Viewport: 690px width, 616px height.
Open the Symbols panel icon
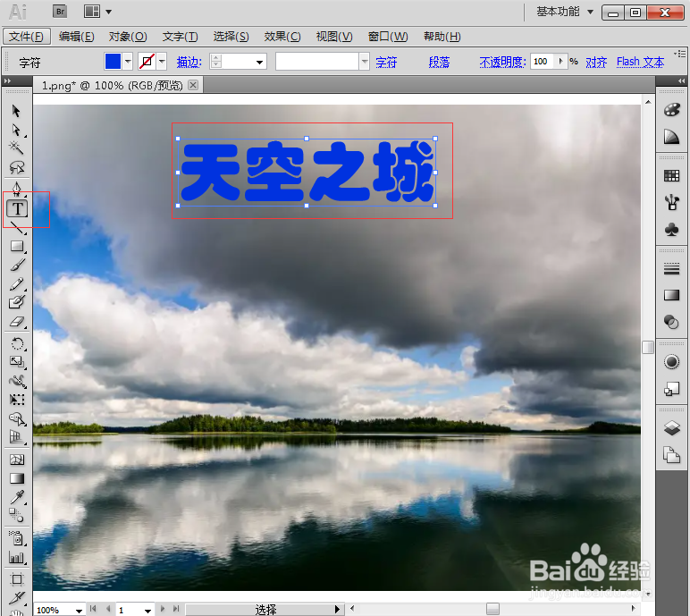[671, 230]
